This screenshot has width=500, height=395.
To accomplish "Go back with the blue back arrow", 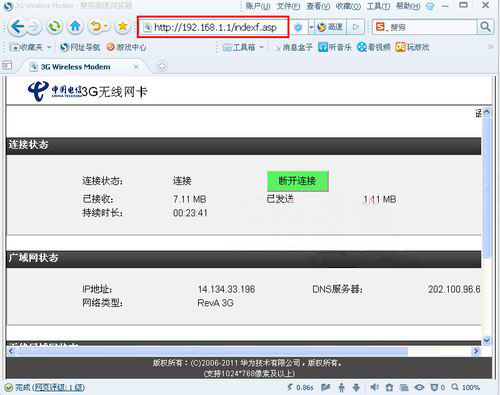I will tap(17, 26).
